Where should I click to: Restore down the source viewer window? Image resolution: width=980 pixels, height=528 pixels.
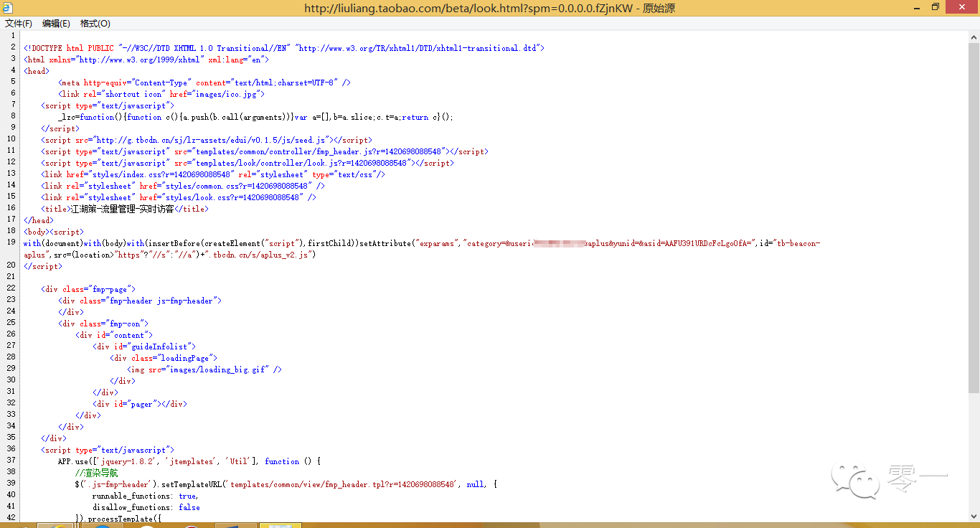[x=935, y=7]
